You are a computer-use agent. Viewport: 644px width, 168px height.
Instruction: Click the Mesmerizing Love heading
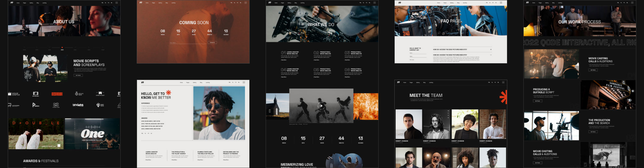click(x=297, y=165)
